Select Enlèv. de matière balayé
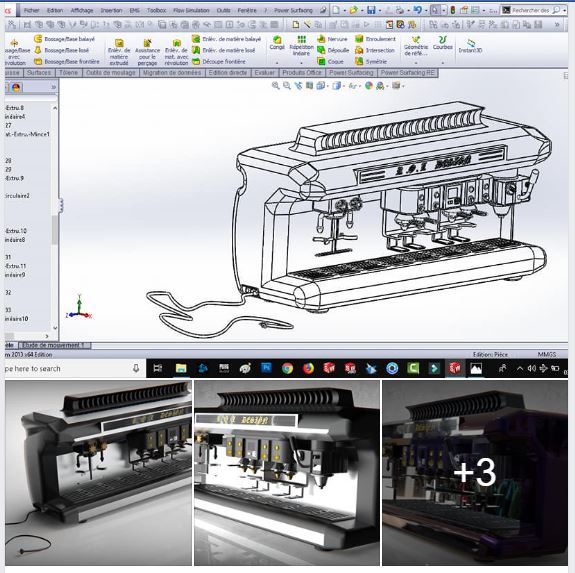 click(x=227, y=39)
